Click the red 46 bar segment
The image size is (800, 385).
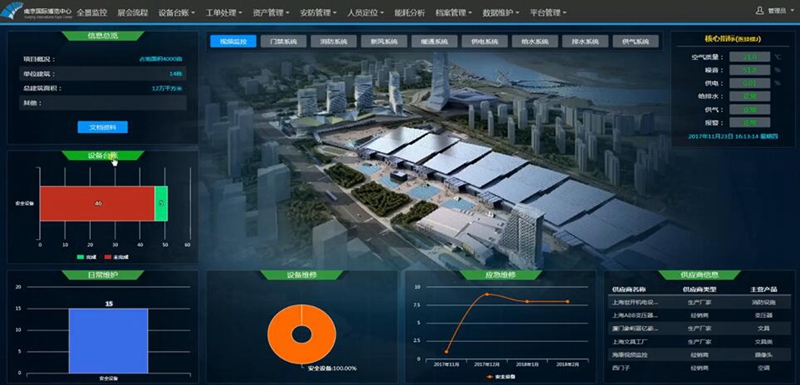(x=97, y=203)
